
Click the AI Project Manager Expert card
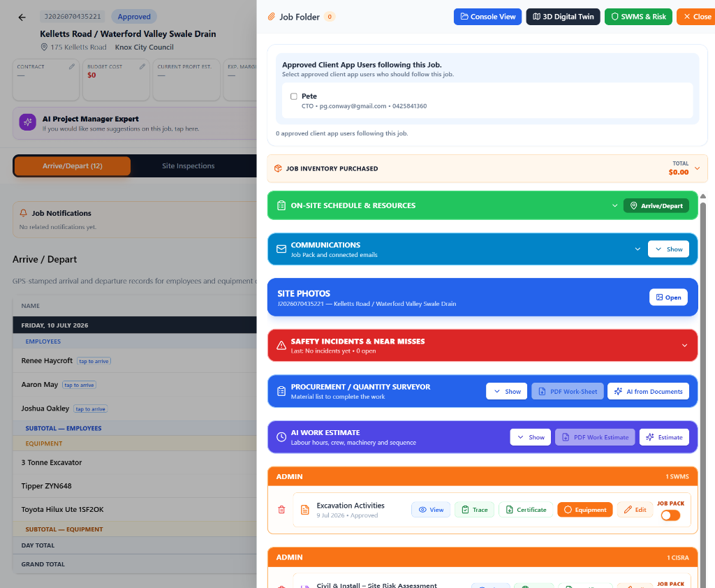[x=135, y=123]
